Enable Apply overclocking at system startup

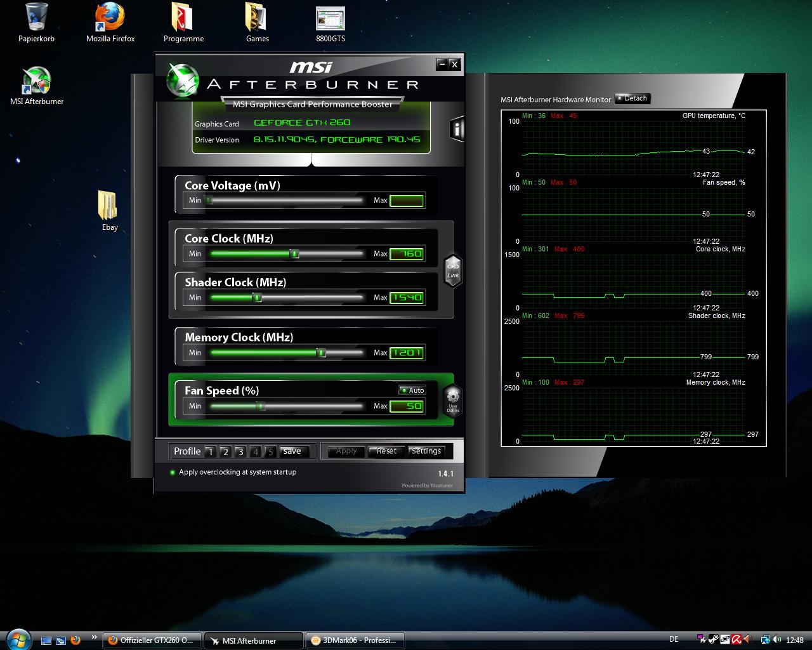click(233, 472)
